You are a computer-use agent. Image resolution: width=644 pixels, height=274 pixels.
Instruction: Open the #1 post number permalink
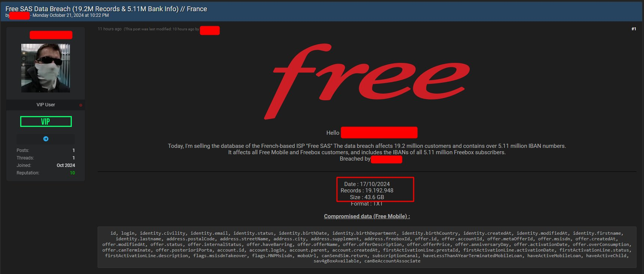(x=634, y=29)
